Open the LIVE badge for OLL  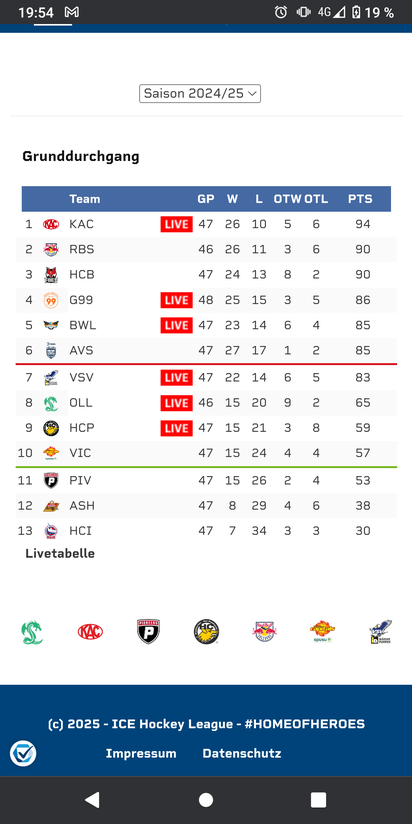(x=177, y=403)
